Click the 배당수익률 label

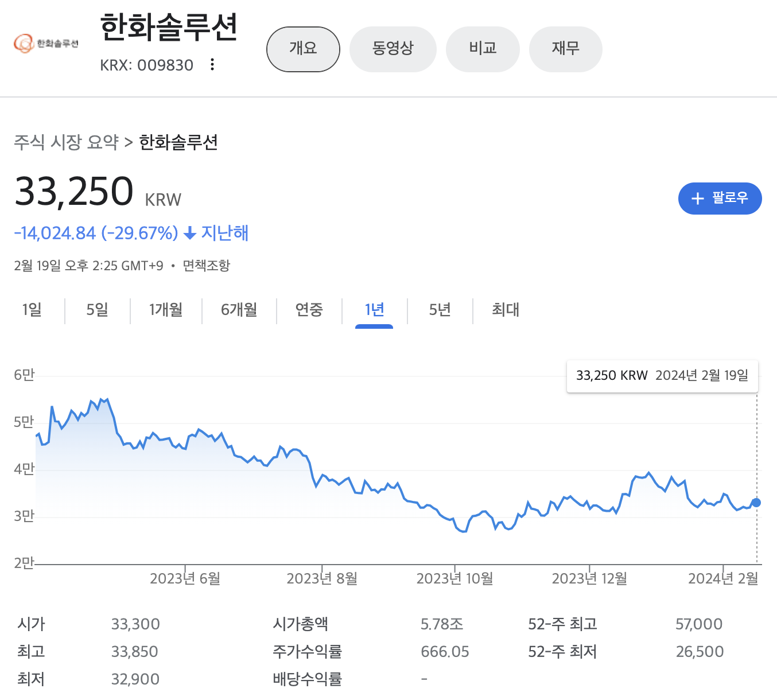coord(308,679)
